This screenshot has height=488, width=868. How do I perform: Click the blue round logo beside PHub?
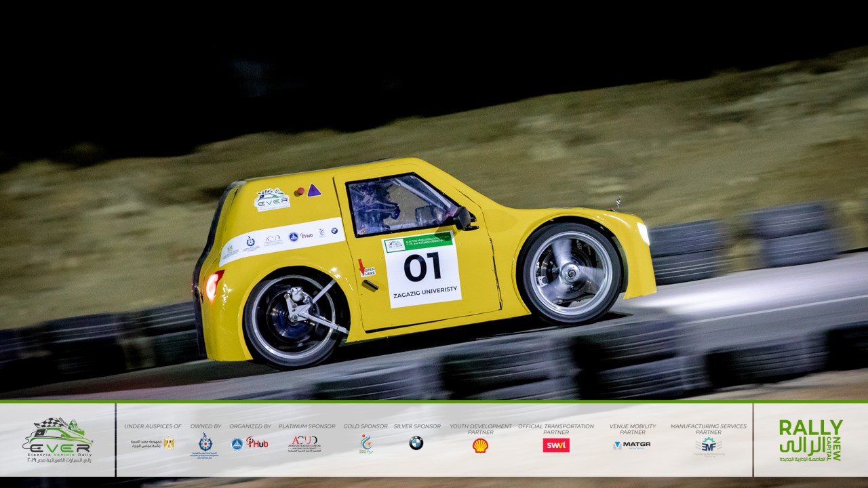pos(237,444)
